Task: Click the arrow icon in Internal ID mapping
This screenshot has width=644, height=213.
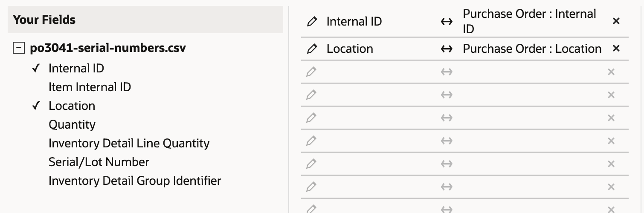Action: coord(447,21)
